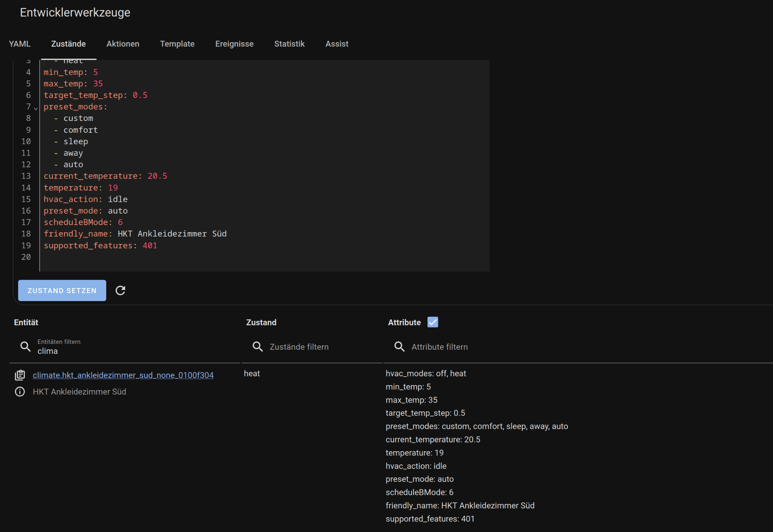The image size is (773, 532).
Task: Open the Statistik tab
Action: pos(289,44)
